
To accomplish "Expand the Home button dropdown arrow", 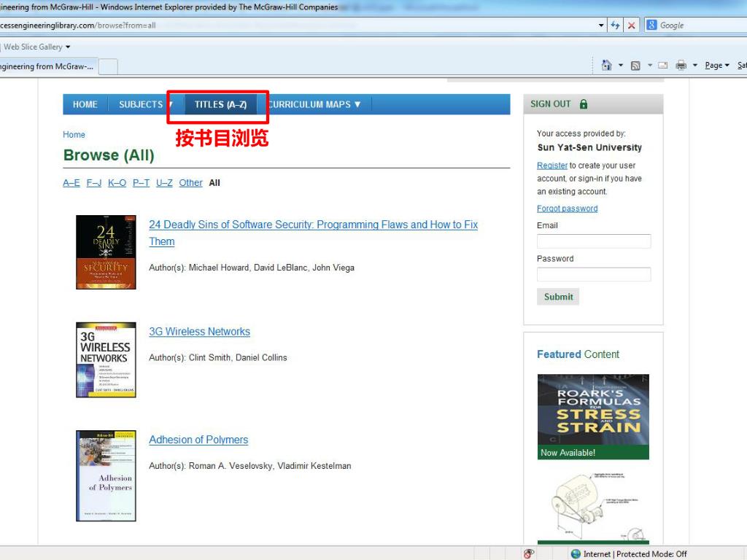I will click(x=621, y=65).
